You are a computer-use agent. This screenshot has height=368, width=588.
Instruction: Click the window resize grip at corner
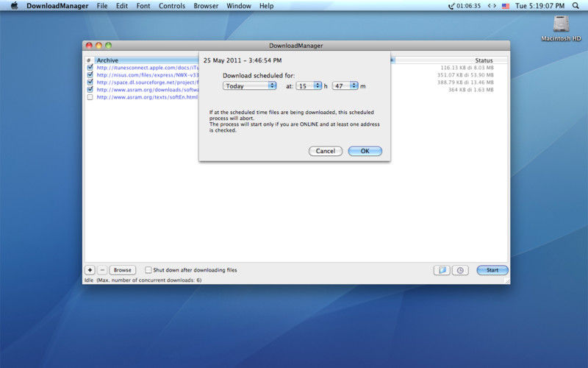point(507,281)
